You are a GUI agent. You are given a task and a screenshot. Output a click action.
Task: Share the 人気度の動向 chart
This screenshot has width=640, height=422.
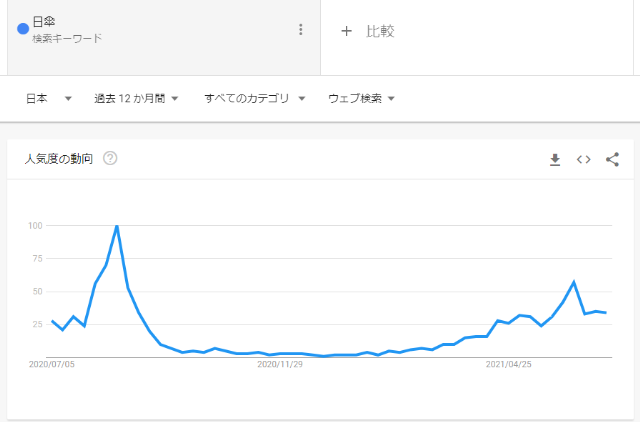coord(612,160)
